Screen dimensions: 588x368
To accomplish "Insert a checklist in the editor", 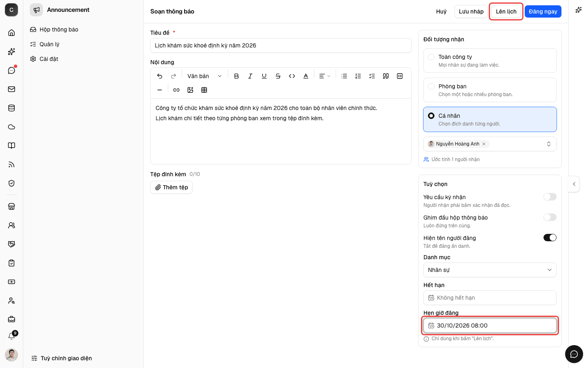I will 372,76.
